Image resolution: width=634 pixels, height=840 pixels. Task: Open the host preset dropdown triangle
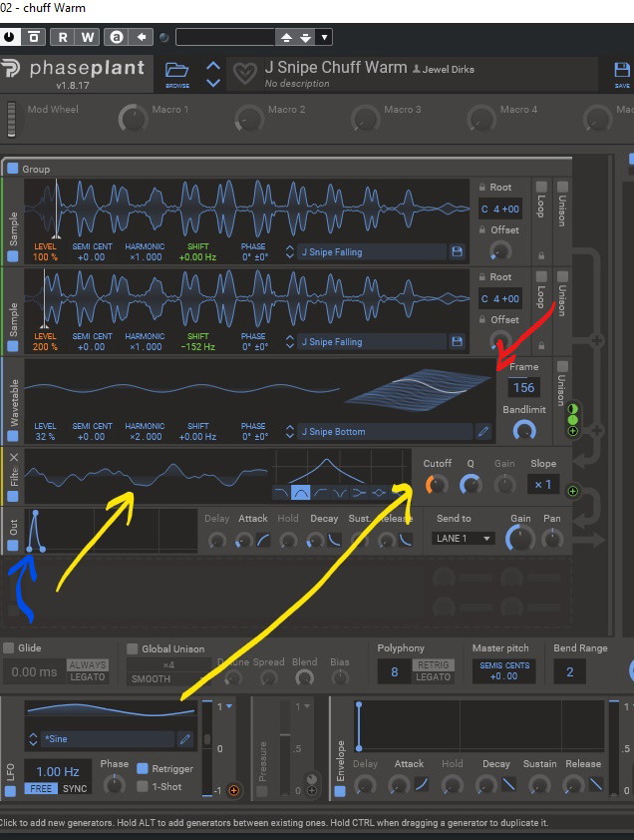pyautogui.click(x=324, y=38)
